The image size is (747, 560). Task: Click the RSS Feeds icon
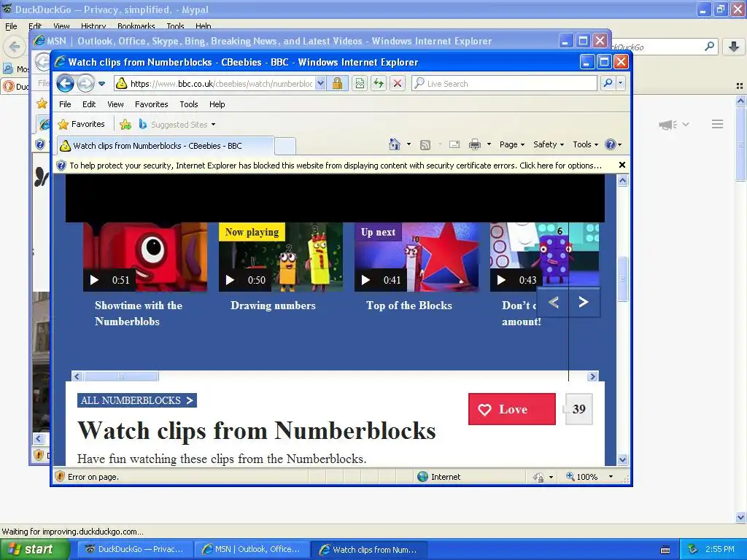coord(425,145)
